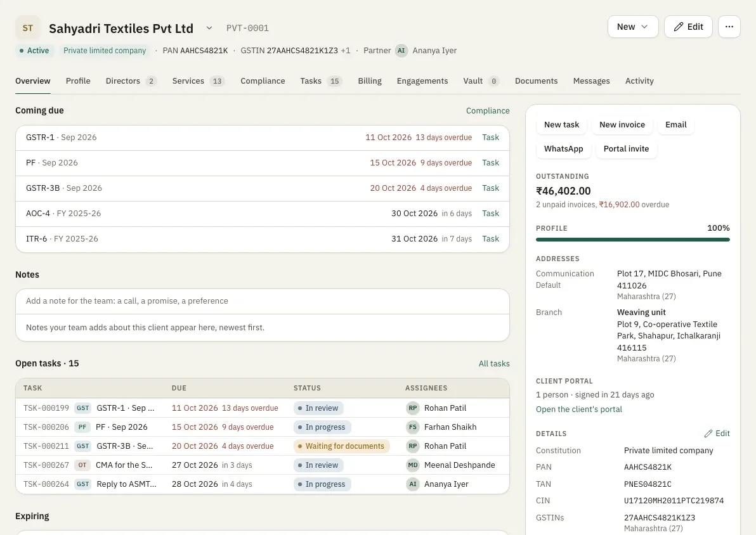This screenshot has height=535, width=756.
Task: Click the CIN value U17120MH2011PTC219874
Action: pos(674,501)
